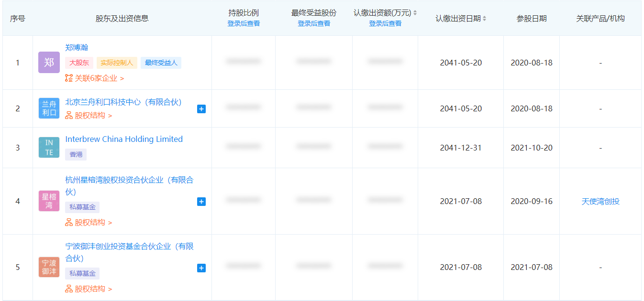The height and width of the screenshot is (301, 644).
Task: Open shareholder 郑博瀚 profile link
Action: click(x=77, y=48)
